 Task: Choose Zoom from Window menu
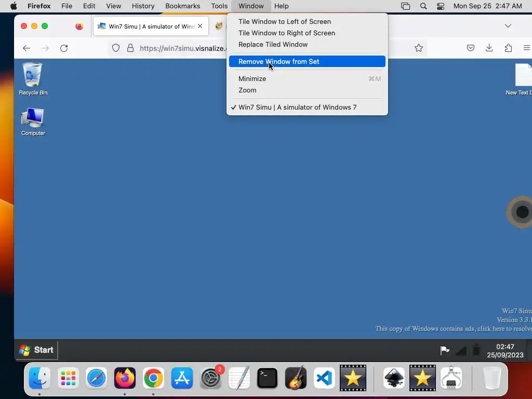click(307, 90)
